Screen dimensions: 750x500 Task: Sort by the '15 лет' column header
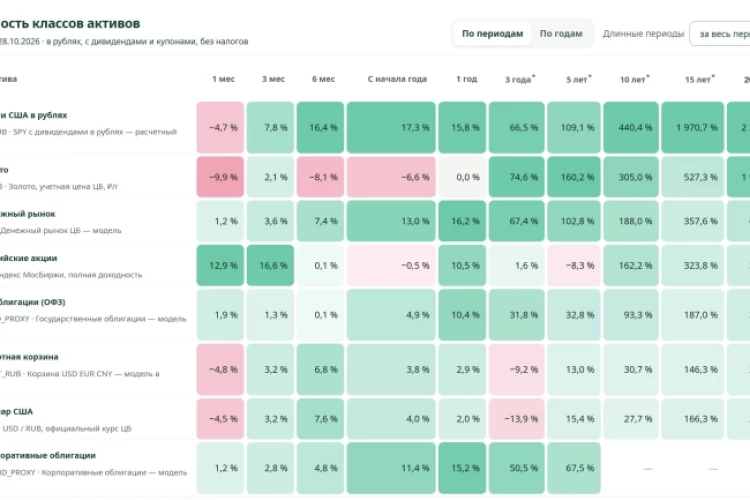click(x=699, y=79)
